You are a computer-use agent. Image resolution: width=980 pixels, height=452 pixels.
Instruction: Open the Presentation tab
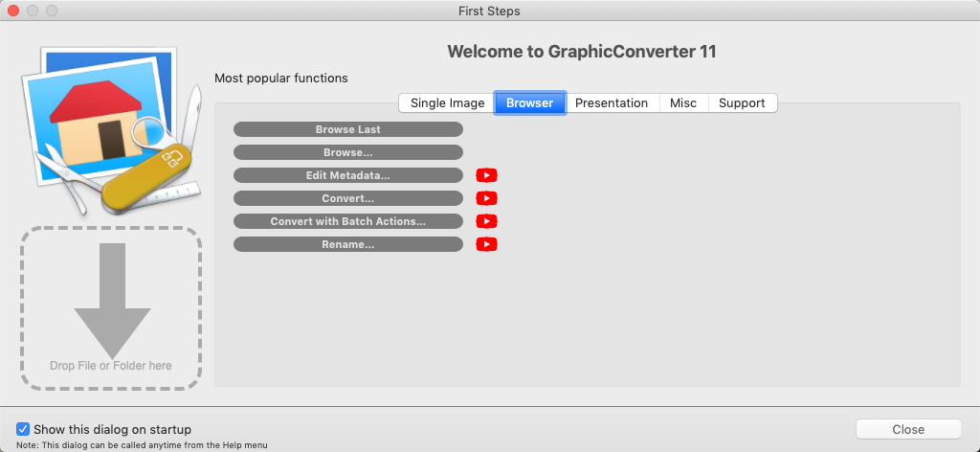(x=612, y=103)
